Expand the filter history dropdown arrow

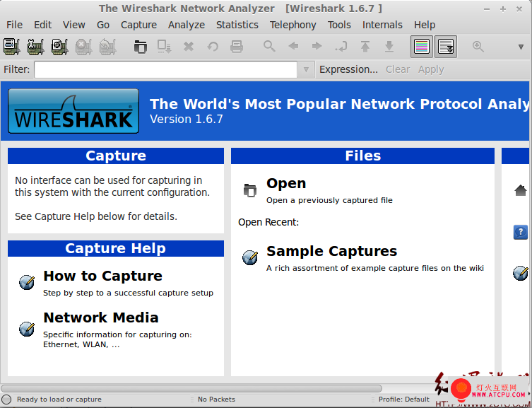click(x=306, y=69)
